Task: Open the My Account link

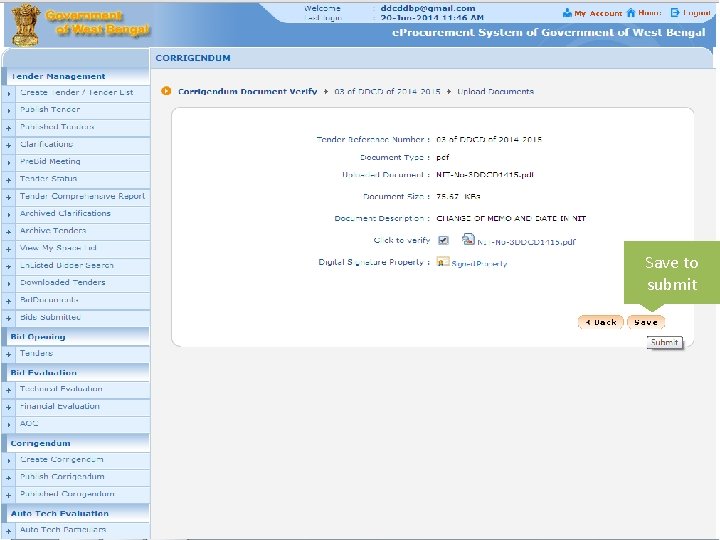Action: point(598,13)
